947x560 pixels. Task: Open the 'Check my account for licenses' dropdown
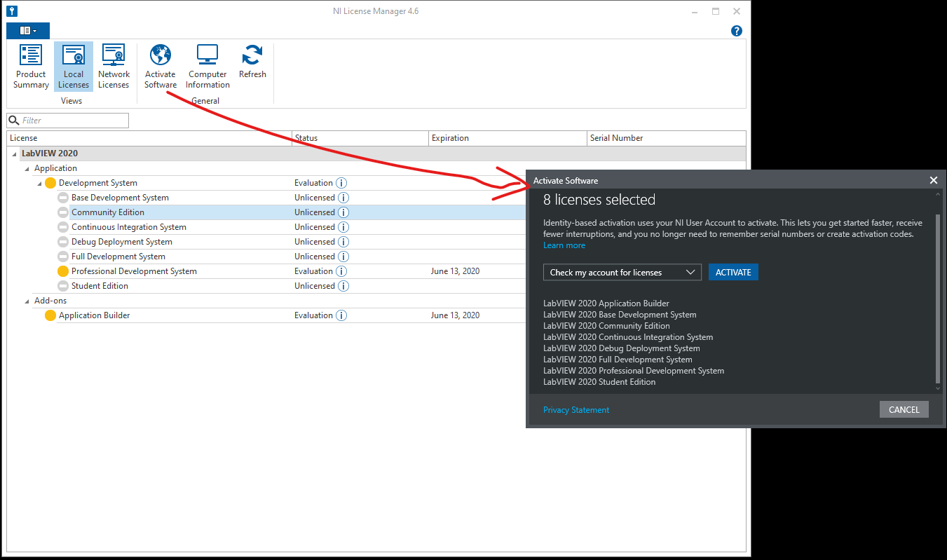click(x=622, y=272)
